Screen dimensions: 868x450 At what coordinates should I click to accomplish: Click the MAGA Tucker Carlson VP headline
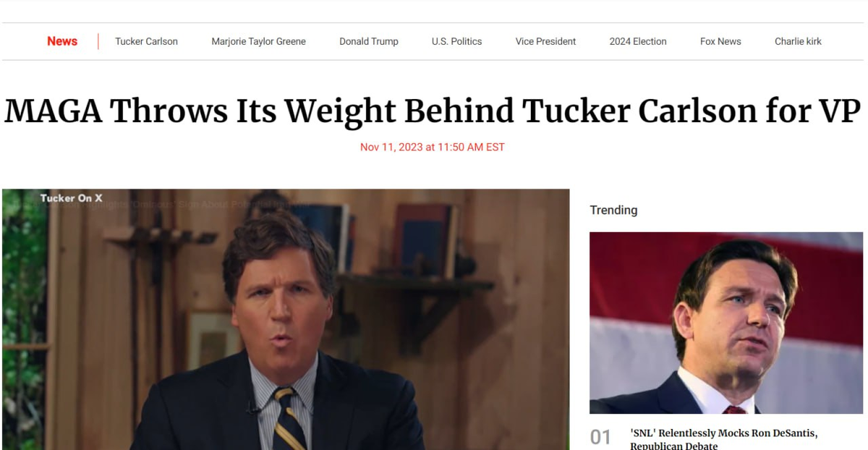click(433, 111)
